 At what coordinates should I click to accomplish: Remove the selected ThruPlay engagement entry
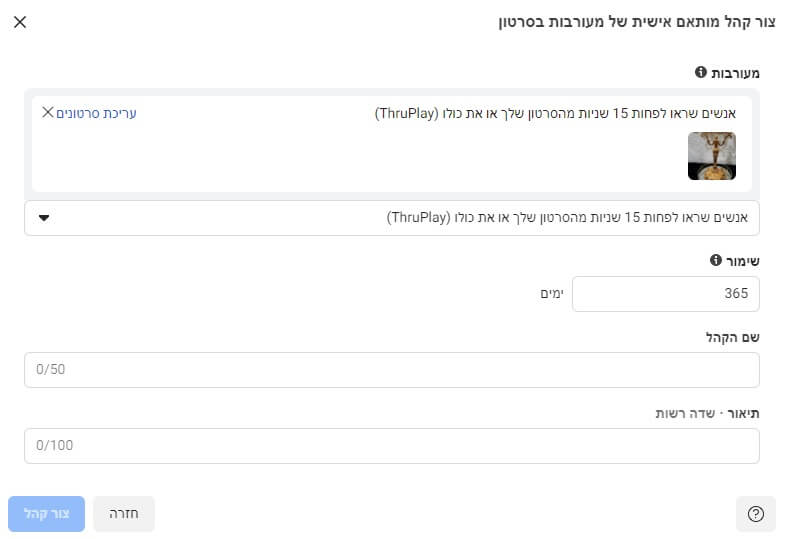[47, 112]
